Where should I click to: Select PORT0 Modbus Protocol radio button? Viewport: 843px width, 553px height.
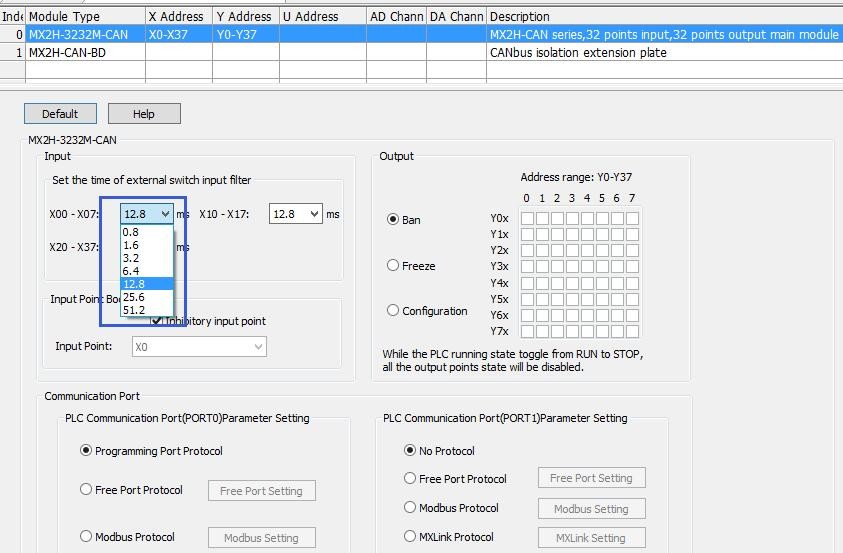[86, 537]
